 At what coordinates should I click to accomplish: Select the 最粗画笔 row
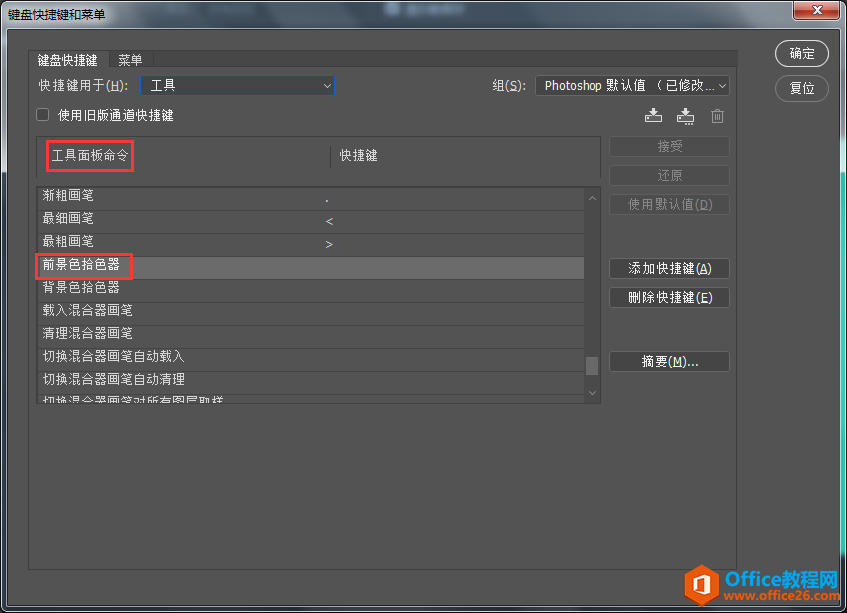(x=311, y=245)
